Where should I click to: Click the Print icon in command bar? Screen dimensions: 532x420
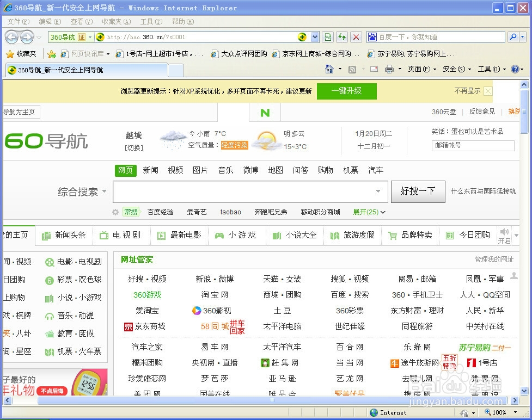[x=389, y=70]
